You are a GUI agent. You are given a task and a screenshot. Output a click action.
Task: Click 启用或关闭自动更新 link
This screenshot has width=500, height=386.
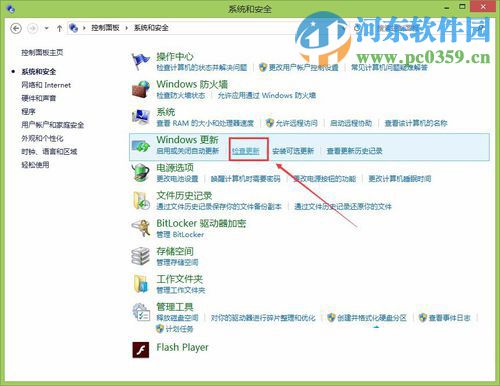[188, 151]
